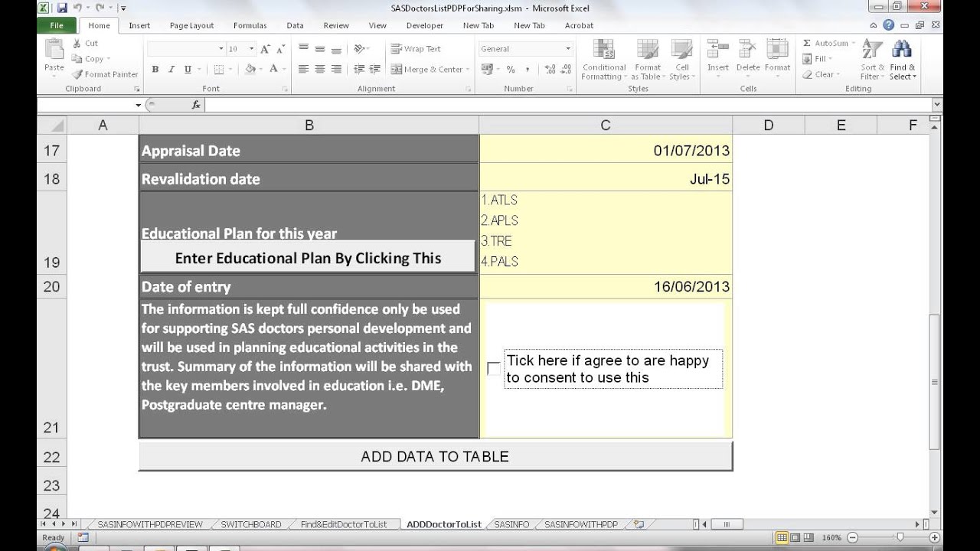This screenshot has height=551, width=980.
Task: Click the zoom slider handle
Action: (x=900, y=537)
